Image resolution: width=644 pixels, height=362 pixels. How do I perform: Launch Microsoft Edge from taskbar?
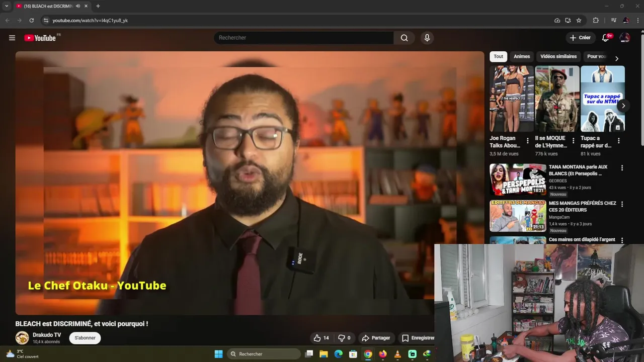(x=339, y=354)
